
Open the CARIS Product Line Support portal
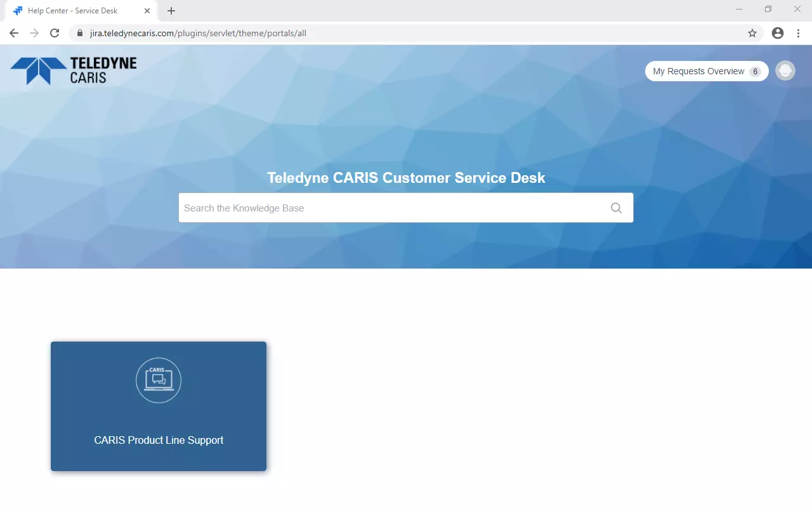tap(159, 406)
